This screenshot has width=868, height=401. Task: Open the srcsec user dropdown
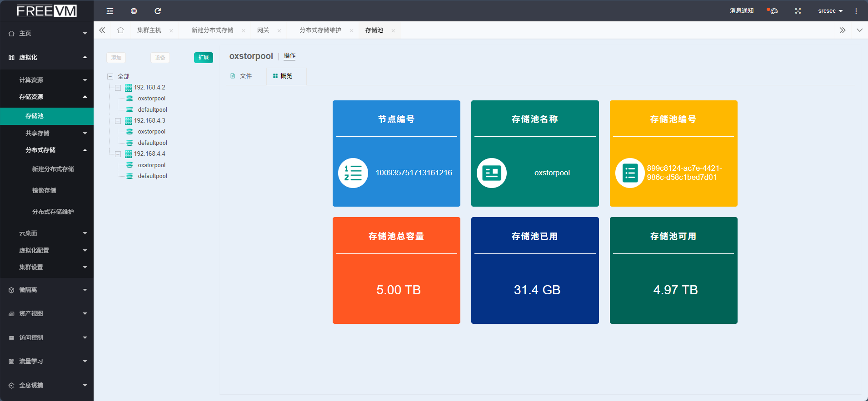[x=830, y=11]
